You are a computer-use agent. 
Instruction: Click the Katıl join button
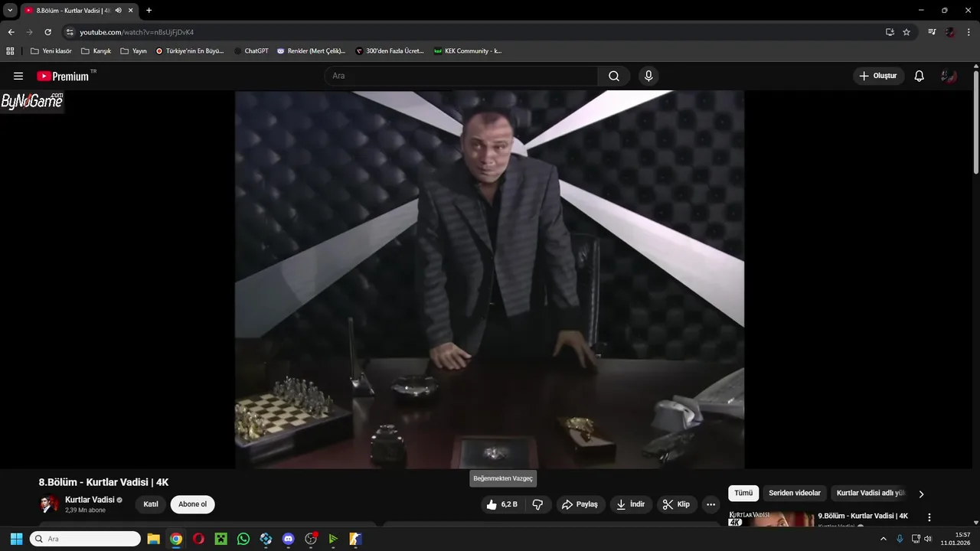click(x=151, y=504)
